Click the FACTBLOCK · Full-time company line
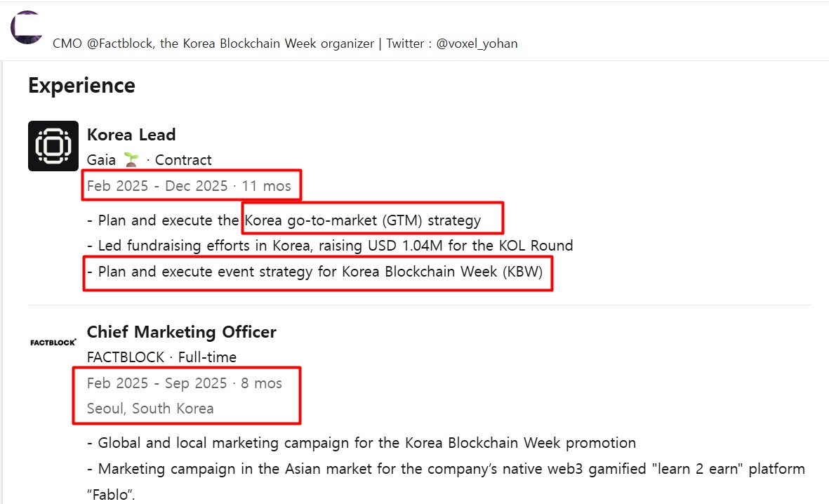Viewport: 829px width, 504px height. click(x=161, y=357)
